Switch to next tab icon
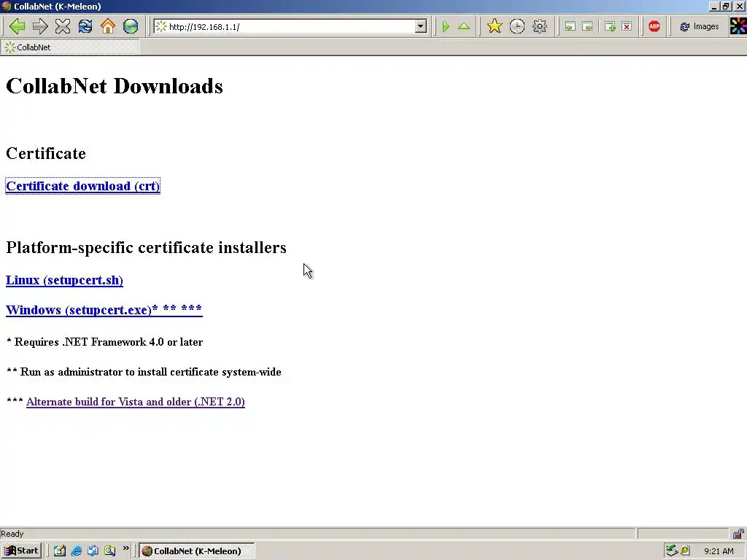The height and width of the screenshot is (560, 747). click(x=587, y=27)
